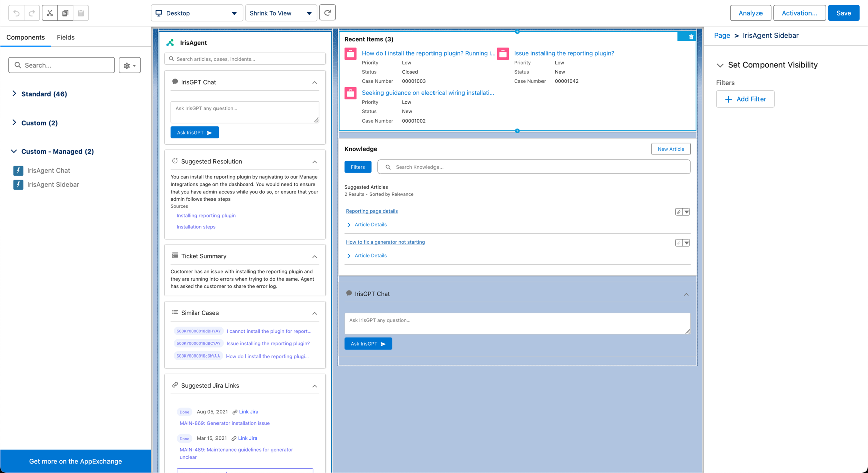The height and width of the screenshot is (473, 868).
Task: Switch to the Fields tab
Action: tap(66, 37)
